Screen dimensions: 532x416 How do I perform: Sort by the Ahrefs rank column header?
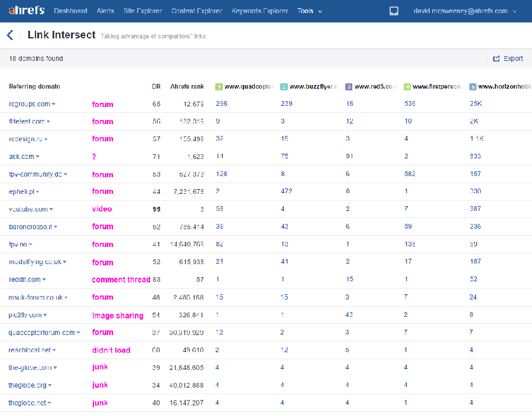pos(187,87)
